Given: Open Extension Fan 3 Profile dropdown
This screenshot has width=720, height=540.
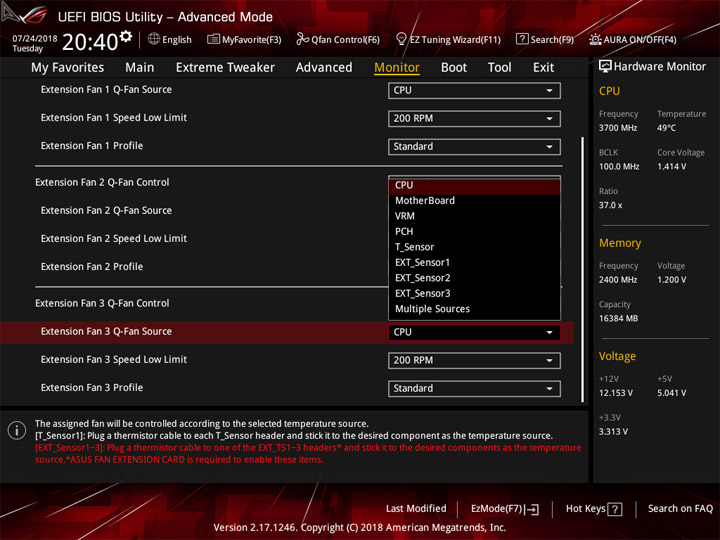Looking at the screenshot, I should tap(474, 388).
